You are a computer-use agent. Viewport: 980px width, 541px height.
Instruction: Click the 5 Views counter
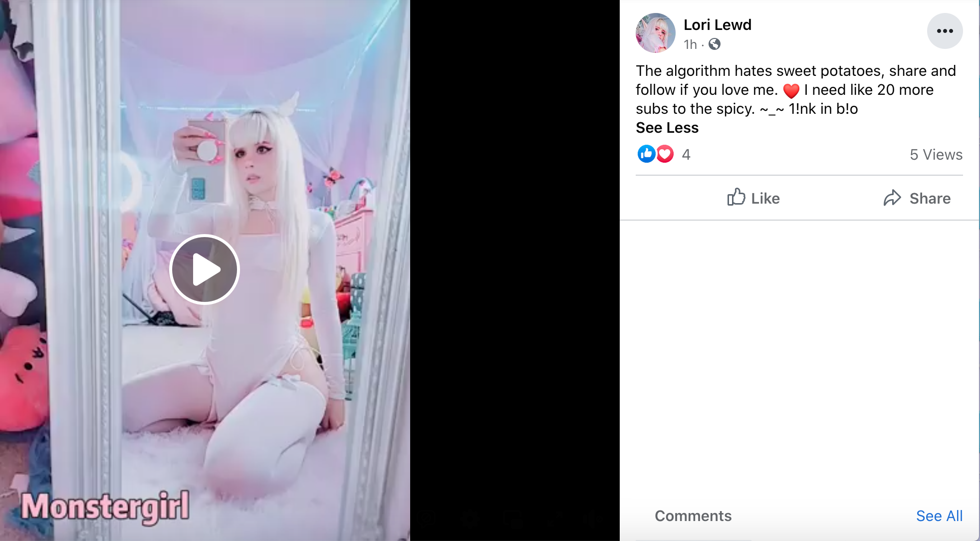click(x=936, y=155)
